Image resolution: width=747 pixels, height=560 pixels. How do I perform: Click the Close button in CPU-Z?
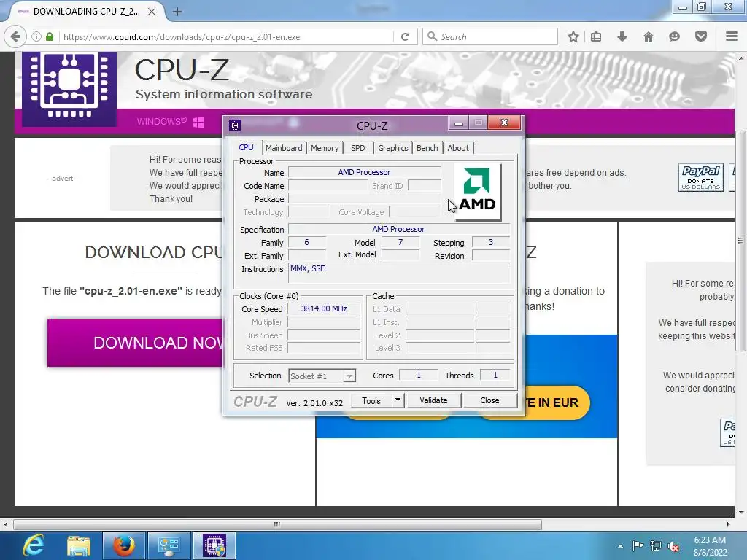coord(489,400)
